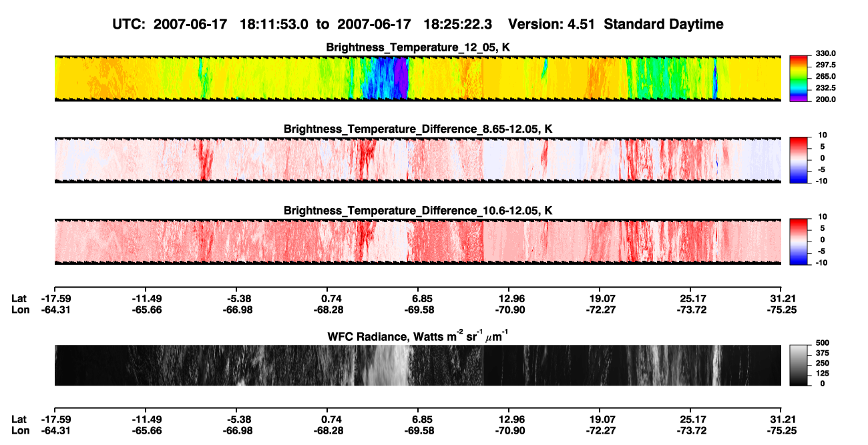Click the WFC Radiance plot title
The height and width of the screenshot is (445, 868).
coord(418,336)
